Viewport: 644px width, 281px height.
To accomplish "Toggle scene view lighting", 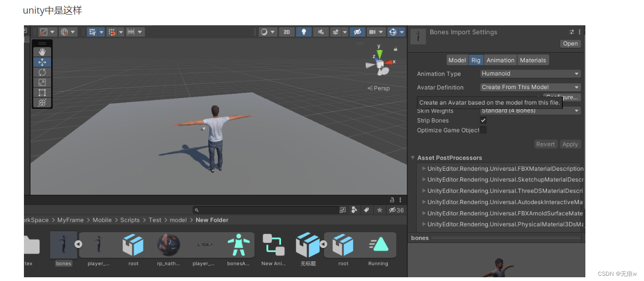I will (x=303, y=31).
